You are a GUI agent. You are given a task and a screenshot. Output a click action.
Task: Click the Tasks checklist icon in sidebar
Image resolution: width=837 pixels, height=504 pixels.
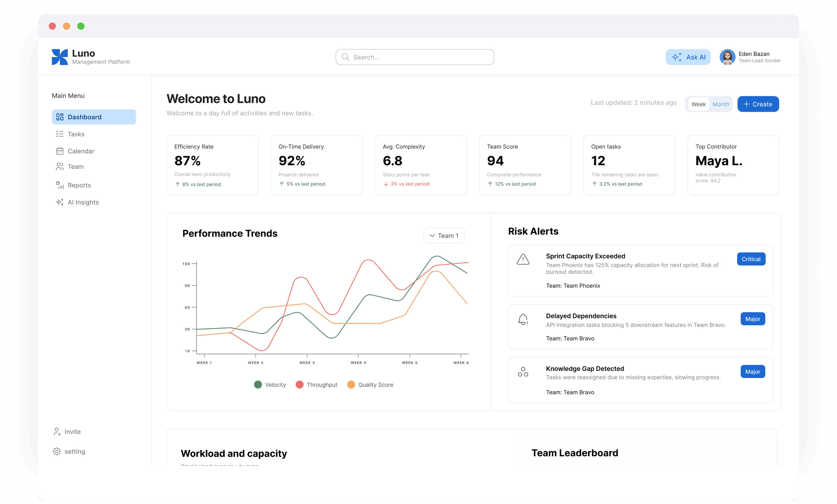tap(60, 134)
